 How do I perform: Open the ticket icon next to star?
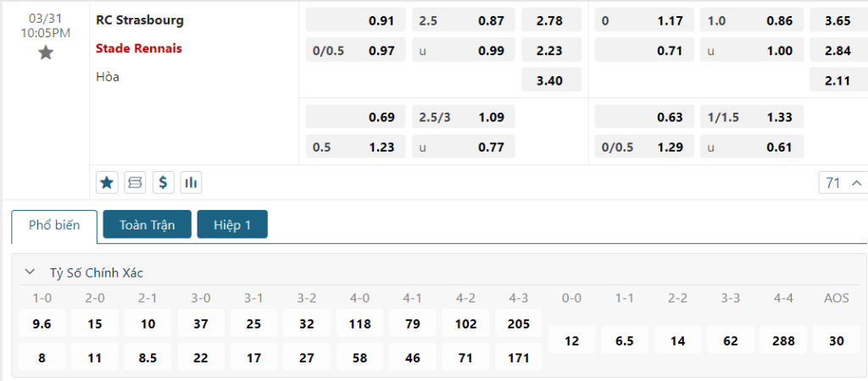coord(135,182)
